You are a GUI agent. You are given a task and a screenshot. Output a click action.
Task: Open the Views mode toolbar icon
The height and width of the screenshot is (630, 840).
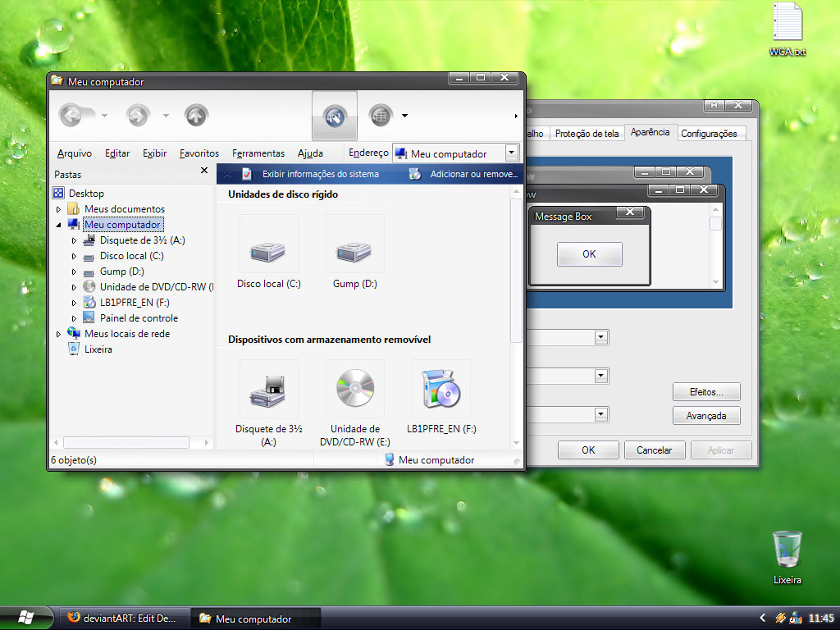[379, 116]
